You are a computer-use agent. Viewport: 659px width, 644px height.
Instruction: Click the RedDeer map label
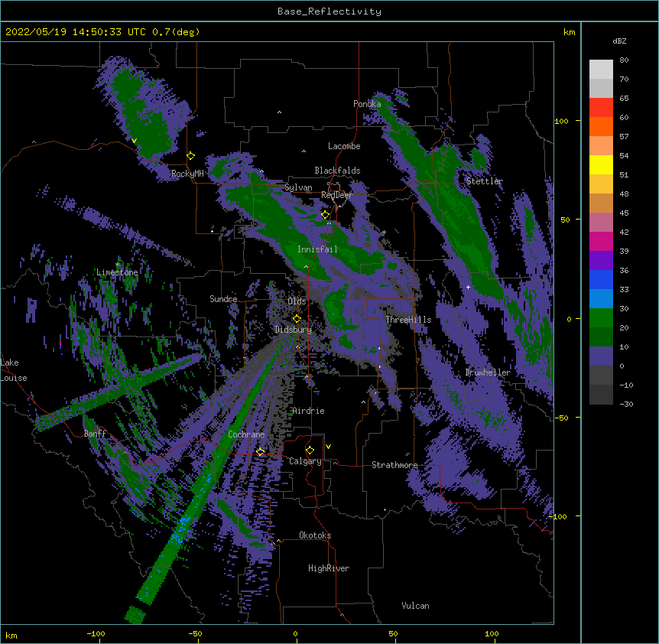(x=336, y=195)
